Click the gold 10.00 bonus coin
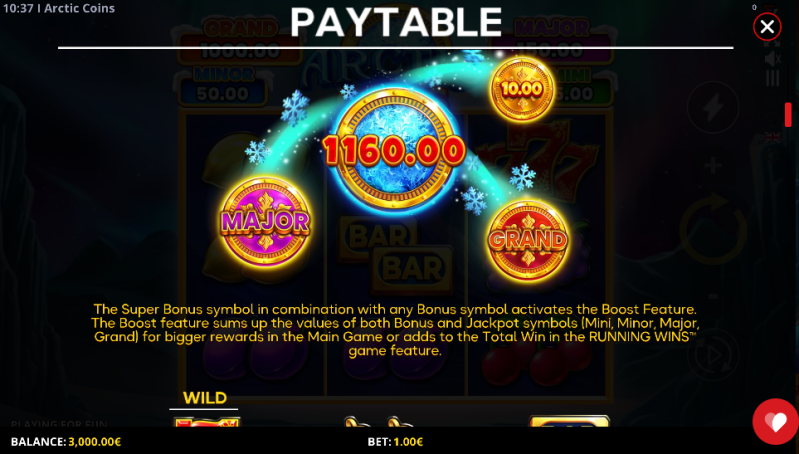Image resolution: width=799 pixels, height=454 pixels. (522, 89)
